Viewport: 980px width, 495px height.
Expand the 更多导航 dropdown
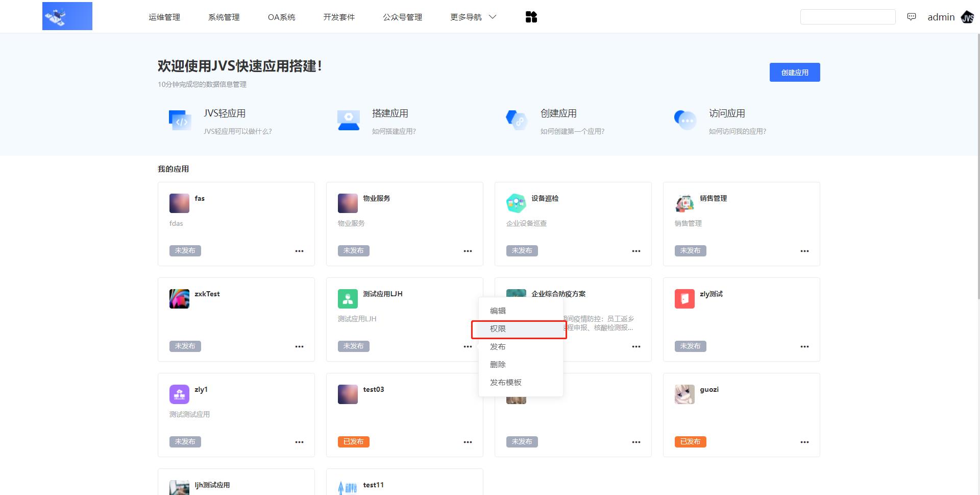click(473, 17)
